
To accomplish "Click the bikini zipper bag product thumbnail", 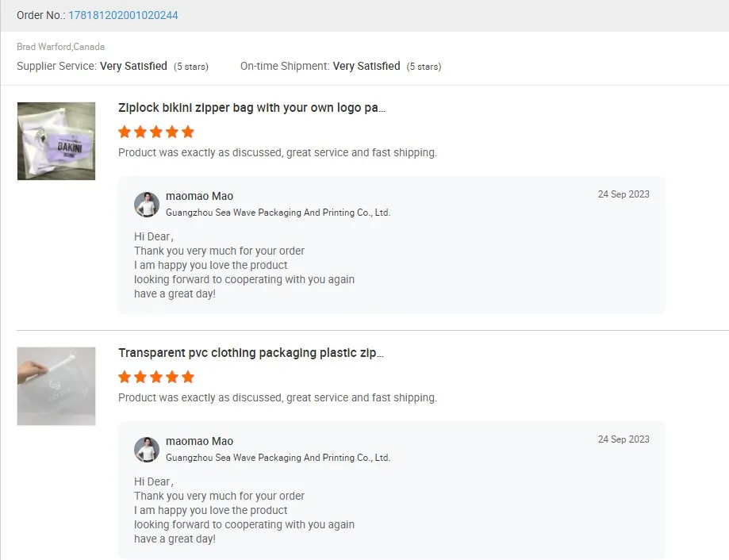I will click(x=56, y=141).
